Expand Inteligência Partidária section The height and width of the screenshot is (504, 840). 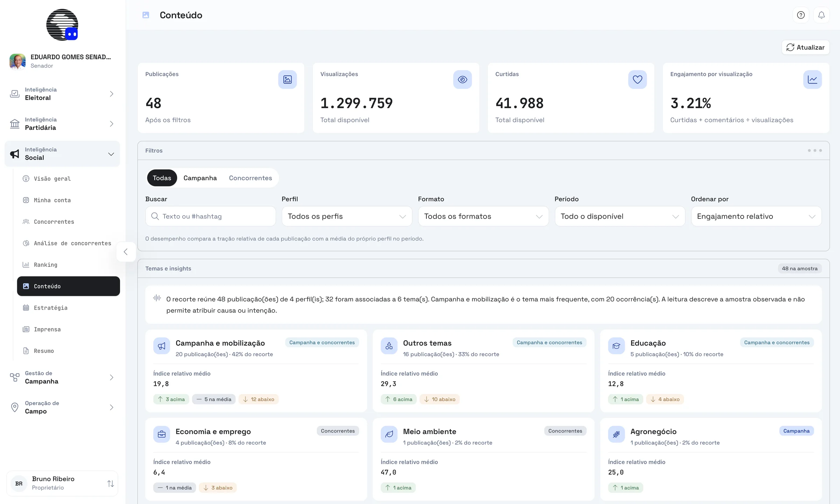pyautogui.click(x=62, y=124)
